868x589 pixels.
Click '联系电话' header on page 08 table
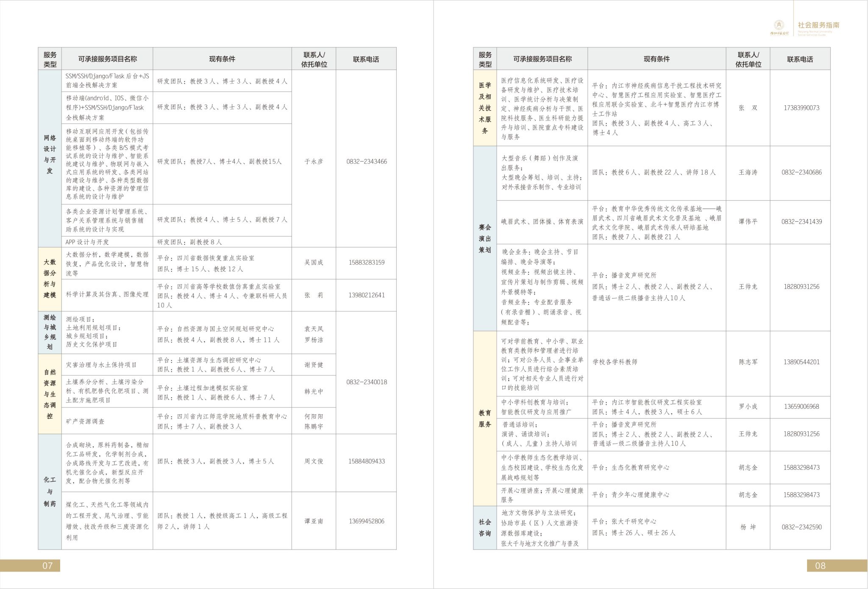click(x=800, y=59)
